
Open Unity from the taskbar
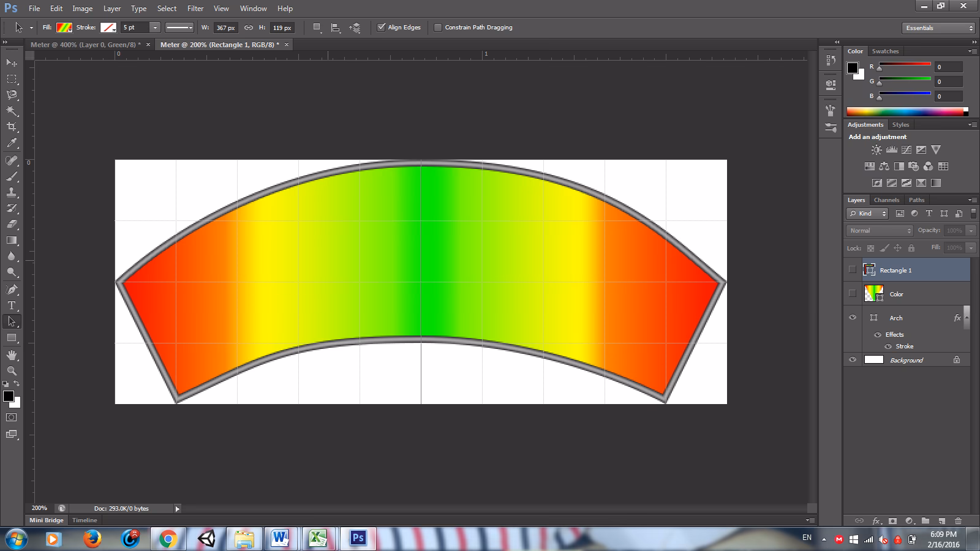point(206,539)
